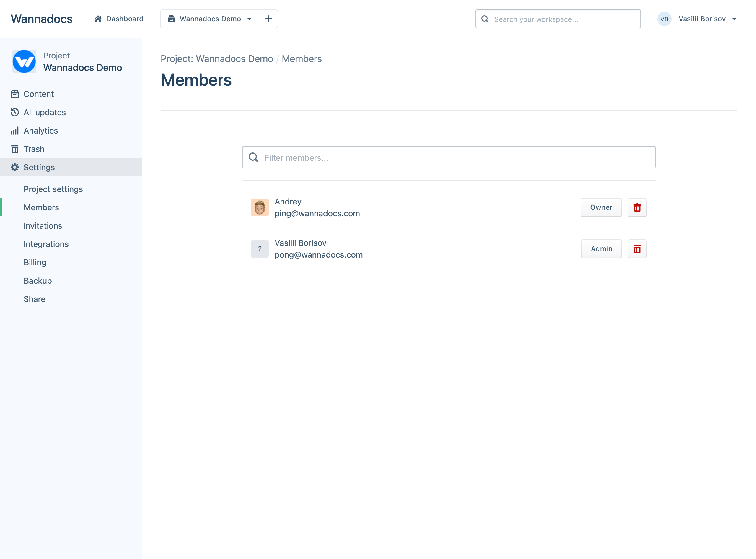Click the Content box icon in sidebar

[14, 94]
